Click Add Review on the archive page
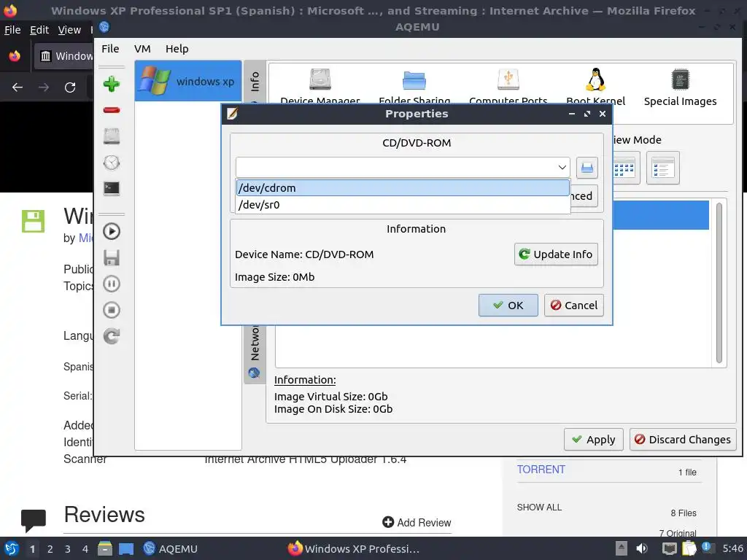The image size is (747, 560). click(417, 522)
